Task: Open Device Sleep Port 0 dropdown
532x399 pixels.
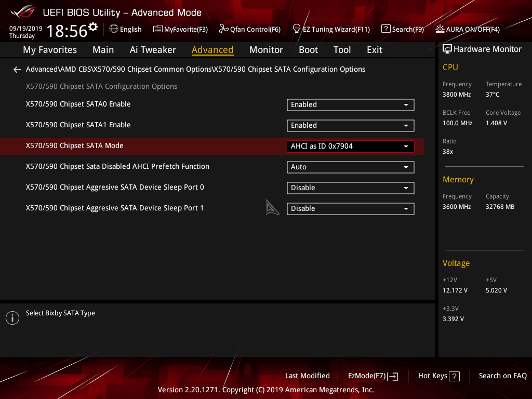Action: click(x=351, y=188)
